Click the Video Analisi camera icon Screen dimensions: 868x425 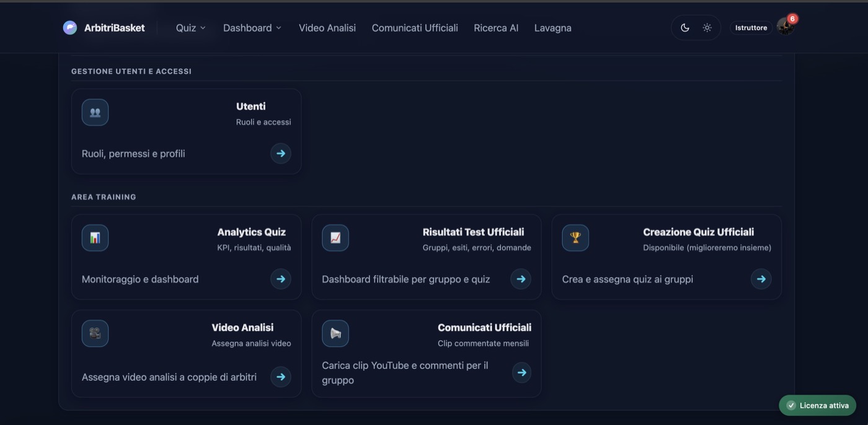pyautogui.click(x=95, y=333)
